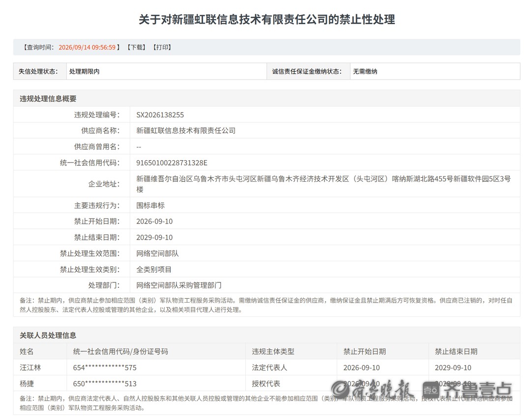Select the row for 杨捷

[267, 384]
